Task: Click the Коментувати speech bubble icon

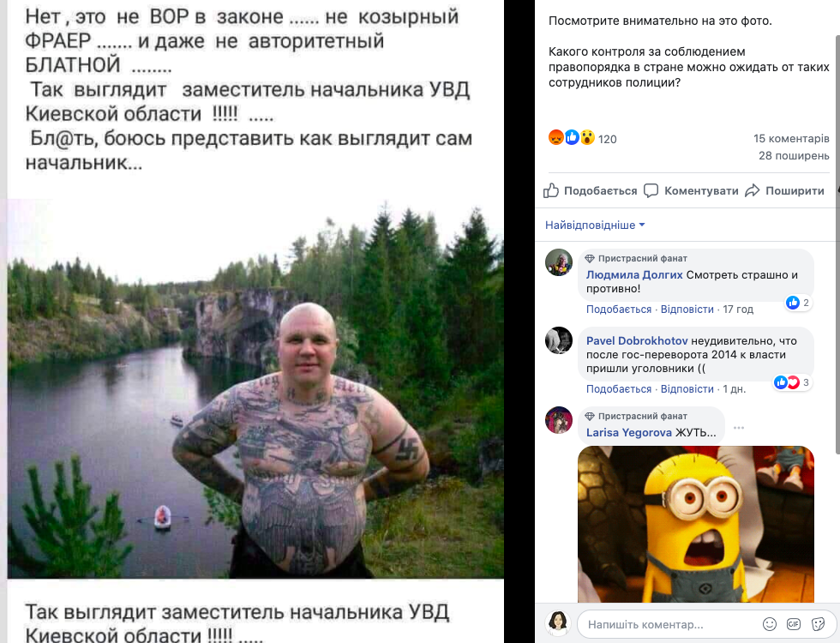Action: pyautogui.click(x=651, y=190)
